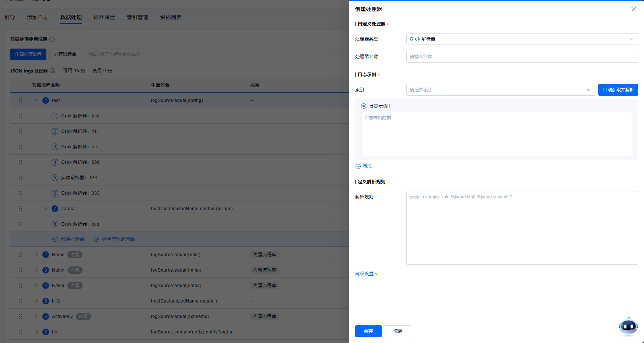The height and width of the screenshot is (343, 644).
Task: Close the 创建处理器 panel
Action: tap(633, 9)
